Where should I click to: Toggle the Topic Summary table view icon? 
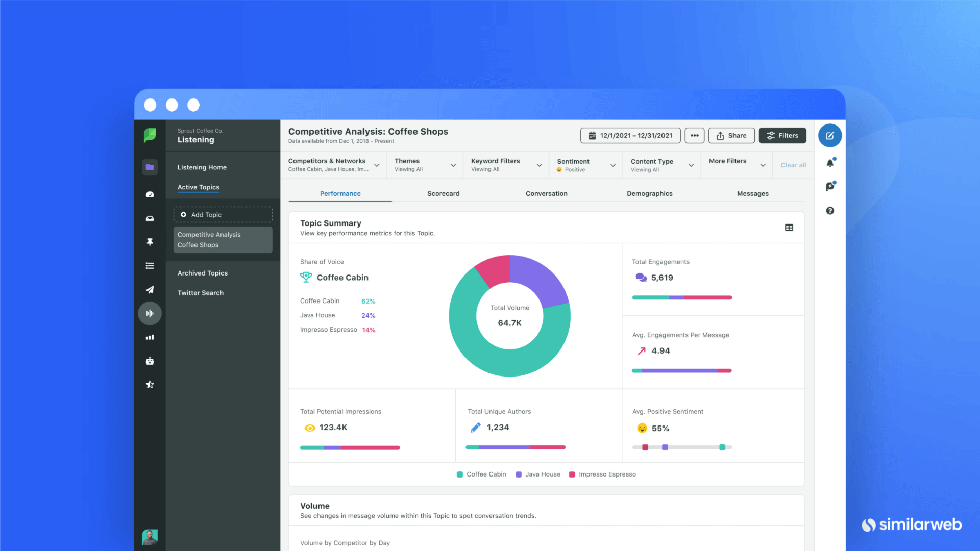(789, 228)
